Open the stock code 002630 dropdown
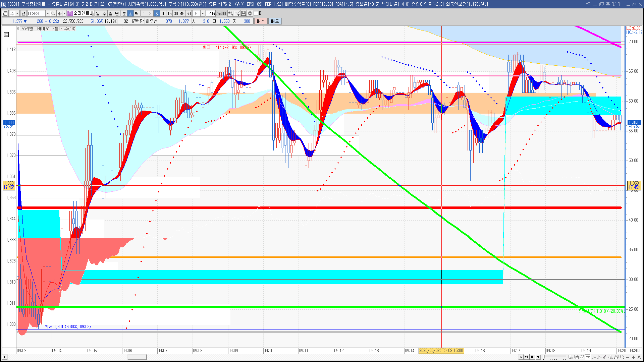 48,13
